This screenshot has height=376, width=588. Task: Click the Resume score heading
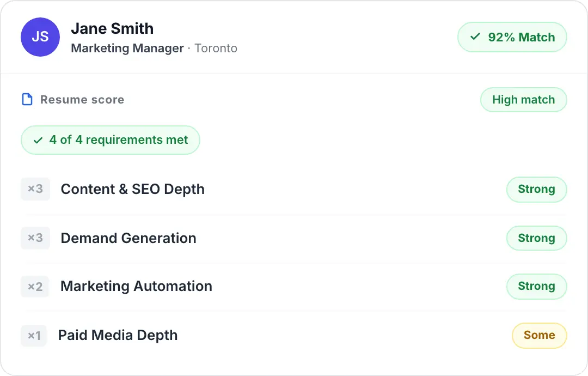(82, 100)
